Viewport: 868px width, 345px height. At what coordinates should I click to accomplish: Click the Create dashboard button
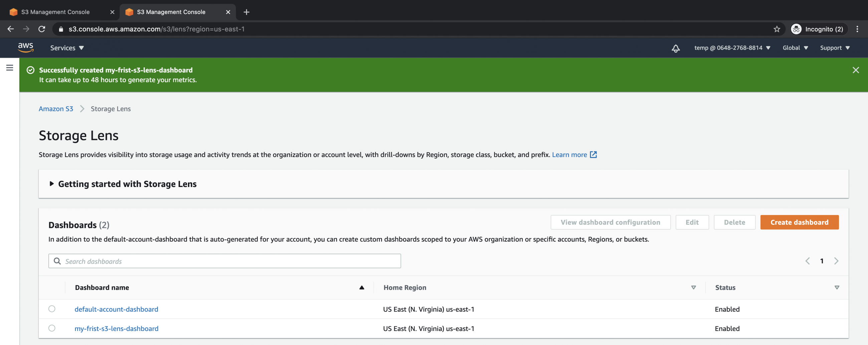click(799, 222)
